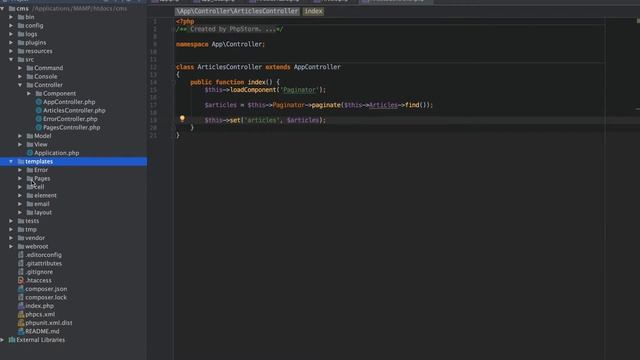Collapse the src folder arrow
640x360 pixels.
click(x=11, y=60)
